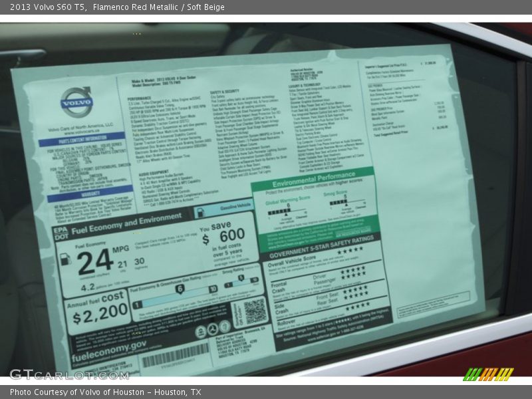Click the Performance section heading
This screenshot has width=532, height=399.
[140, 98]
